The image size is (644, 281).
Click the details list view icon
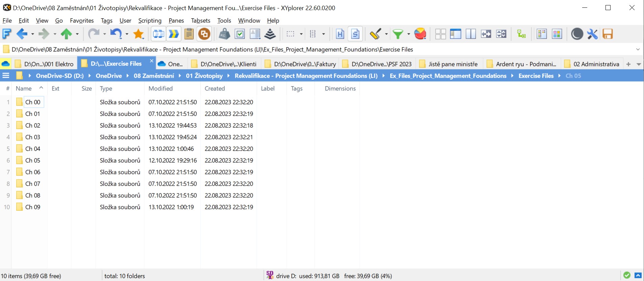pos(542,34)
